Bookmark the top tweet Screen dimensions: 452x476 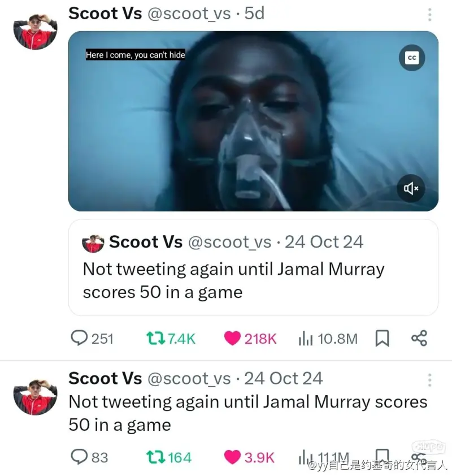point(383,339)
